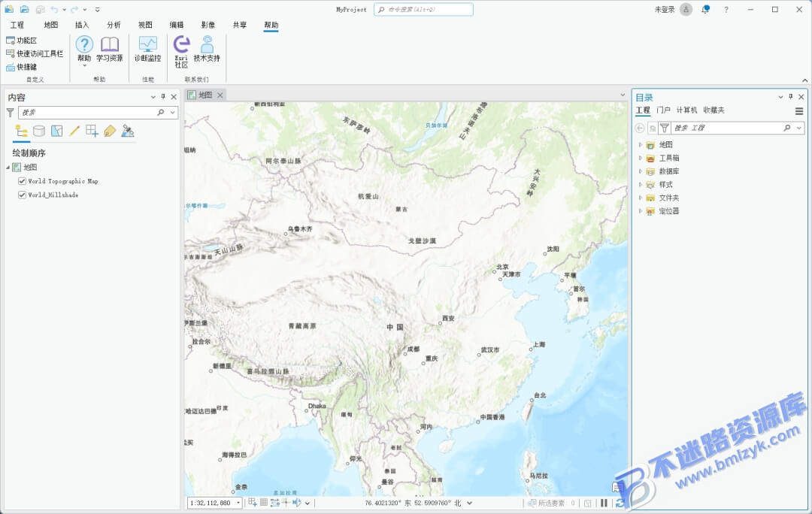Viewport: 812px width, 514px height.
Task: Toggle World Topographic Map layer visibility
Action: (x=22, y=181)
